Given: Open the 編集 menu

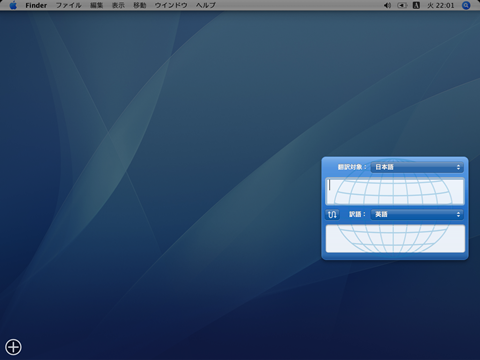Looking at the screenshot, I should (x=97, y=5).
